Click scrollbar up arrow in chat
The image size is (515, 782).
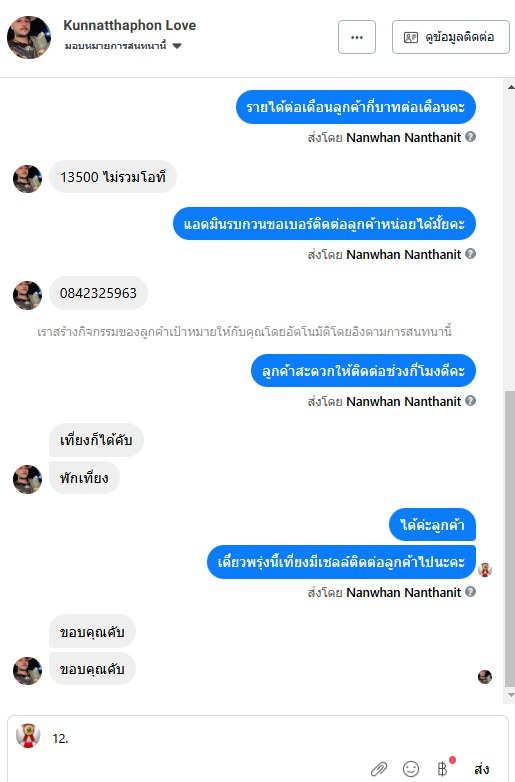coord(511,87)
